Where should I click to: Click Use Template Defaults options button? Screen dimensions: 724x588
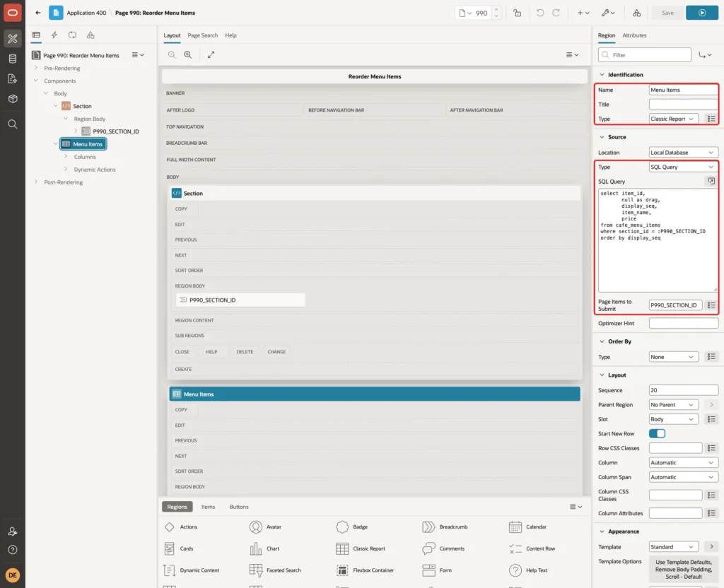(684, 570)
